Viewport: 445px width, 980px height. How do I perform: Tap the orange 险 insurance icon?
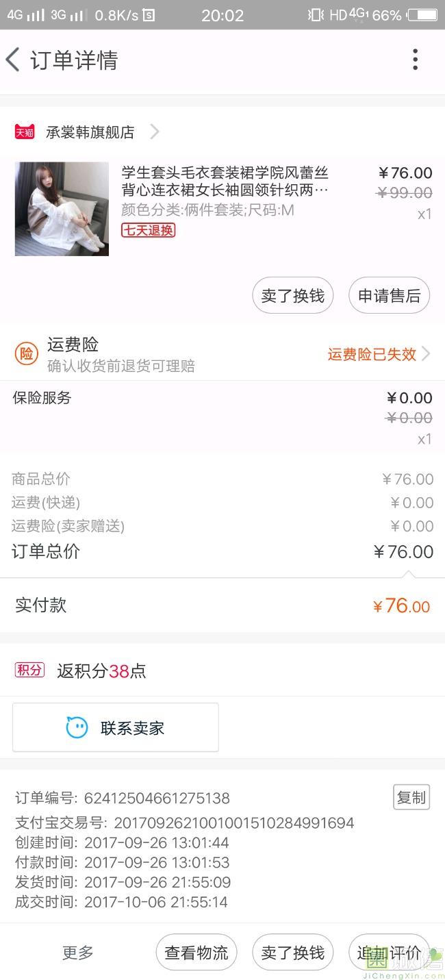tap(26, 353)
